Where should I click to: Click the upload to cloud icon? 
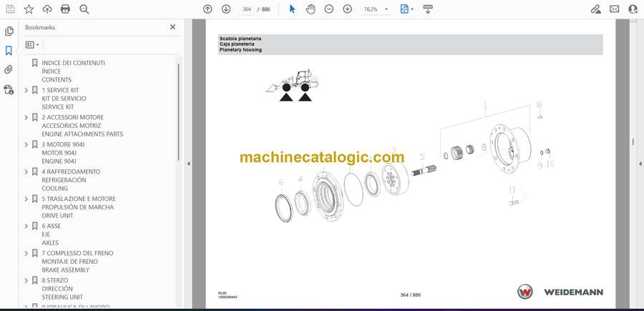pyautogui.click(x=47, y=9)
